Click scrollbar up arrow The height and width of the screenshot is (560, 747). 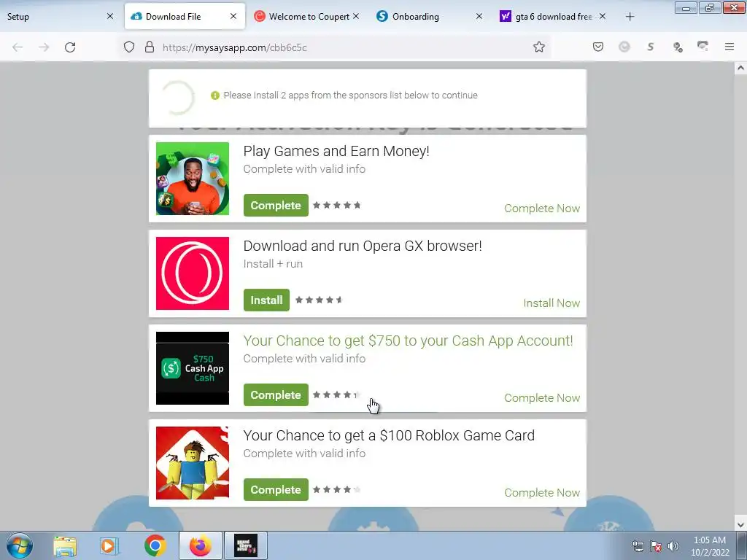pos(740,68)
